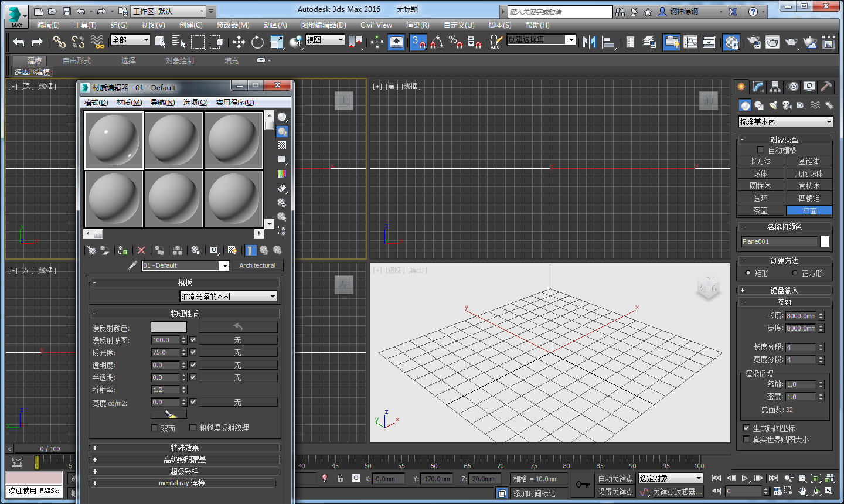844x504 pixels.
Task: Open the Modify command panel tab
Action: pyautogui.click(x=758, y=87)
